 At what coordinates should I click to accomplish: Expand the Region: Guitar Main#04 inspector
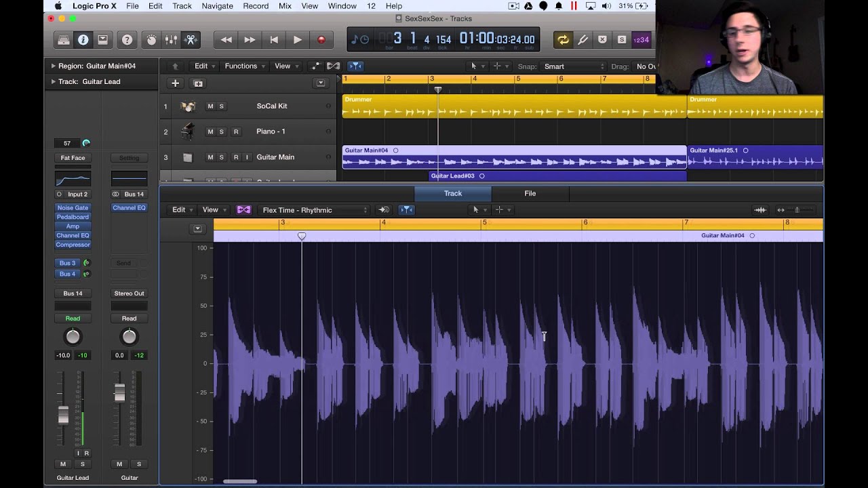tap(54, 66)
